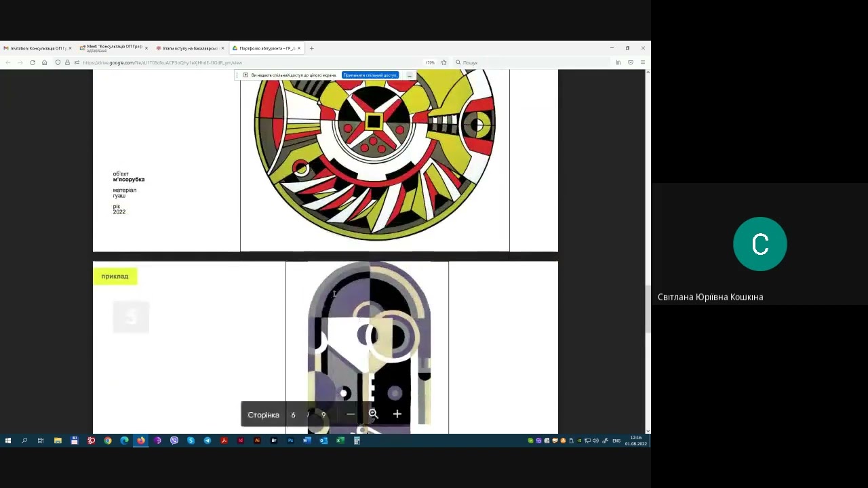Click the 170% zoom level indicator
This screenshot has width=868, height=488.
point(430,62)
